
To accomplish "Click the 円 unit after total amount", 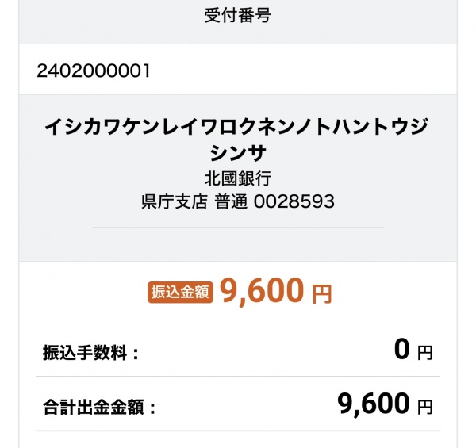I will 424,407.
